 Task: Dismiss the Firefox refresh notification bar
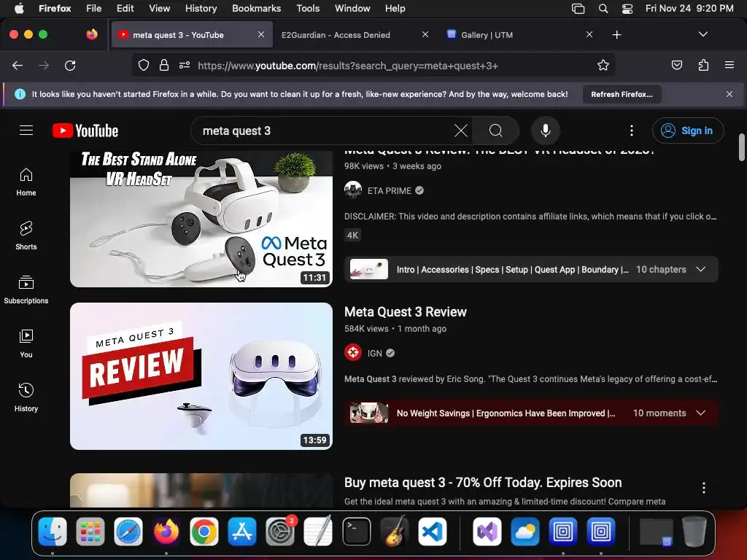(x=729, y=94)
